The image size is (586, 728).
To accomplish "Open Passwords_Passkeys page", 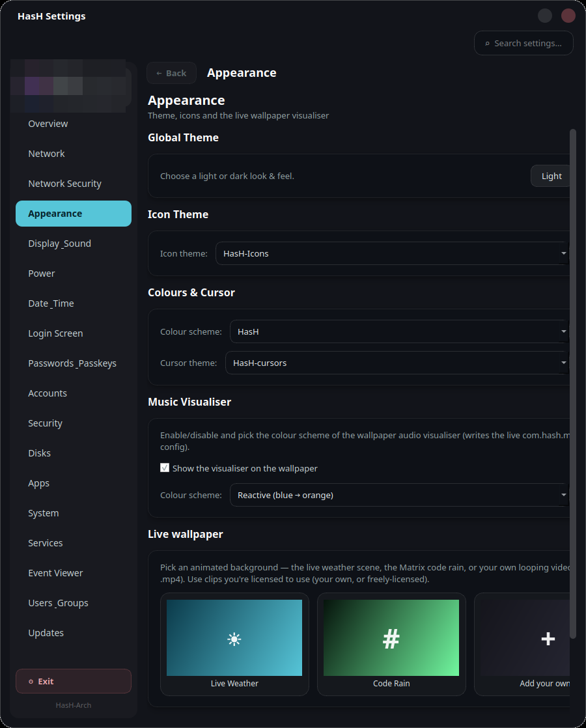I will click(x=72, y=363).
